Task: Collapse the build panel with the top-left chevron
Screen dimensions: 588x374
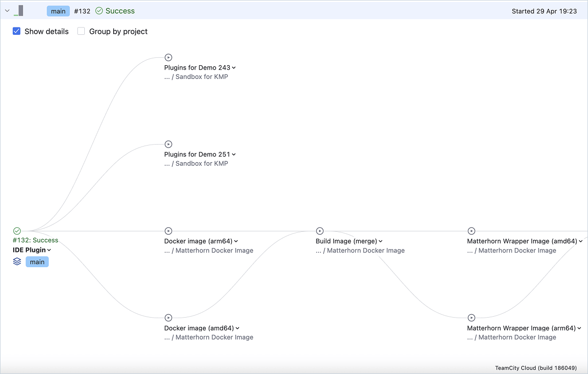Action: (x=7, y=10)
